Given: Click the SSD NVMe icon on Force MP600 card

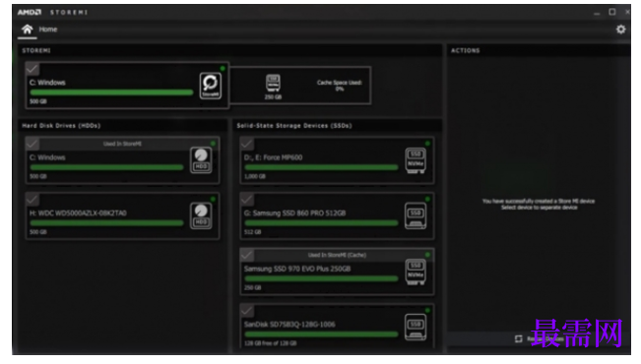Looking at the screenshot, I should pyautogui.click(x=416, y=160).
